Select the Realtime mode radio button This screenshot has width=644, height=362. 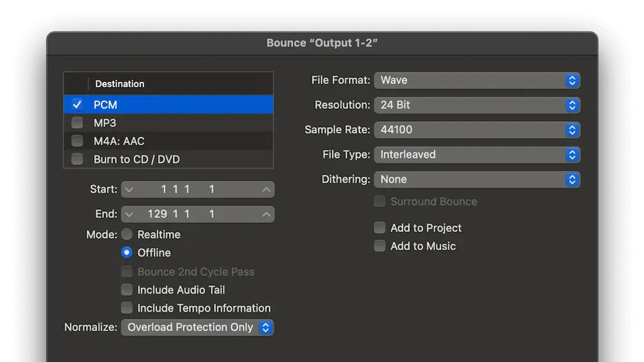(x=127, y=234)
